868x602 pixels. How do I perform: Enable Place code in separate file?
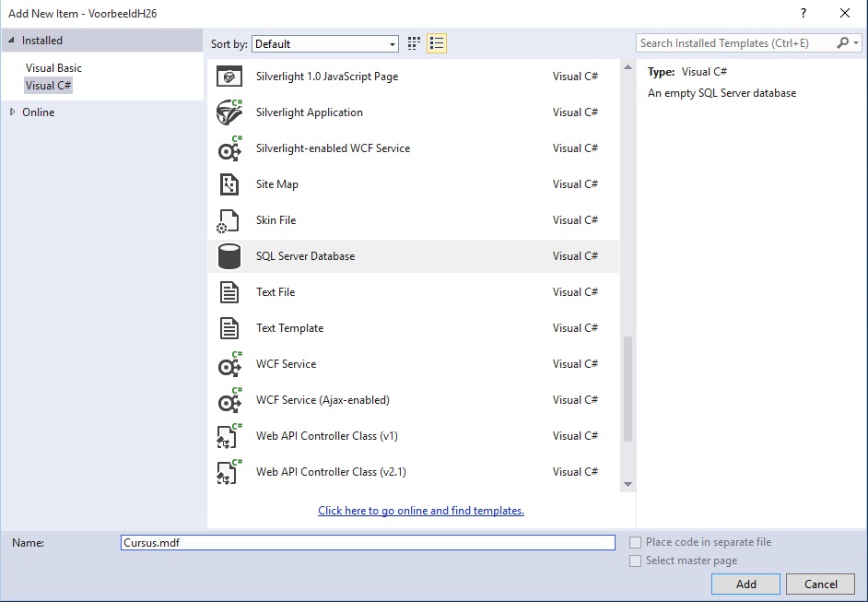636,542
